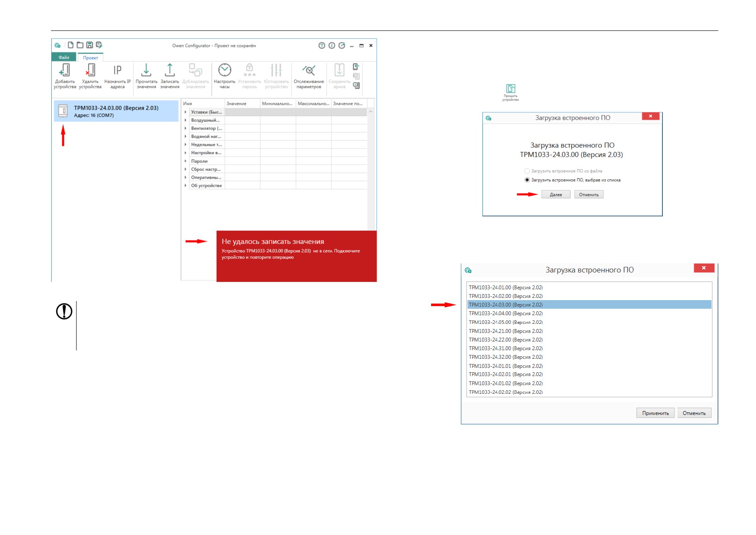The height and width of the screenshot is (535, 756).
Task: Select radio 'Загрузить встроенное ПО, выбрав из списка'
Action: coord(527,180)
